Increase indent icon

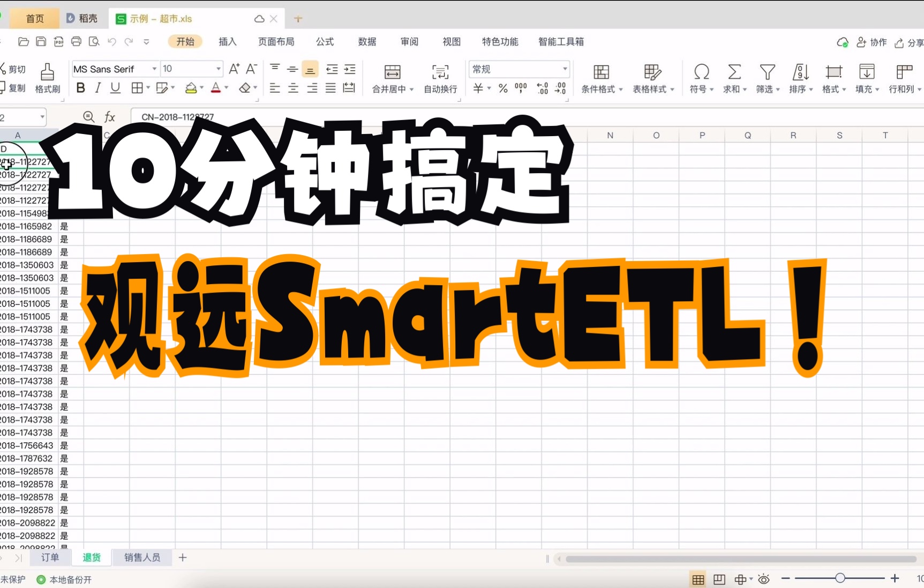(350, 69)
